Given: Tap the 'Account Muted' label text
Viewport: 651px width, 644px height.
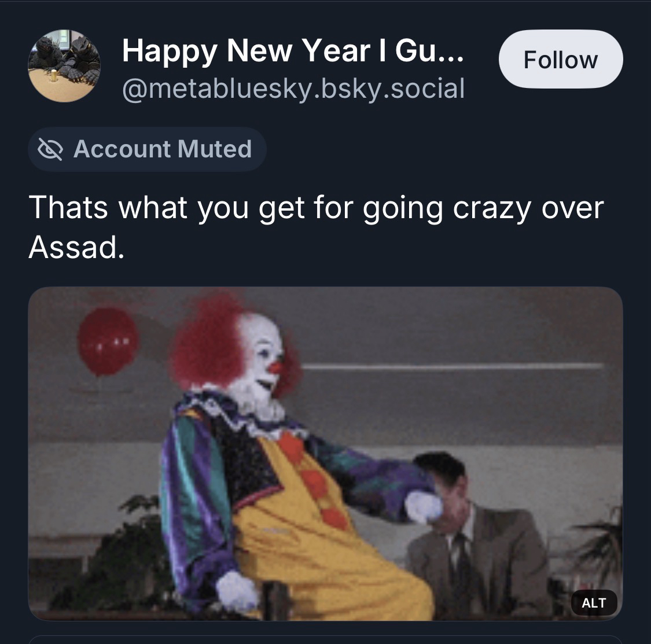Looking at the screenshot, I should coord(163,149).
